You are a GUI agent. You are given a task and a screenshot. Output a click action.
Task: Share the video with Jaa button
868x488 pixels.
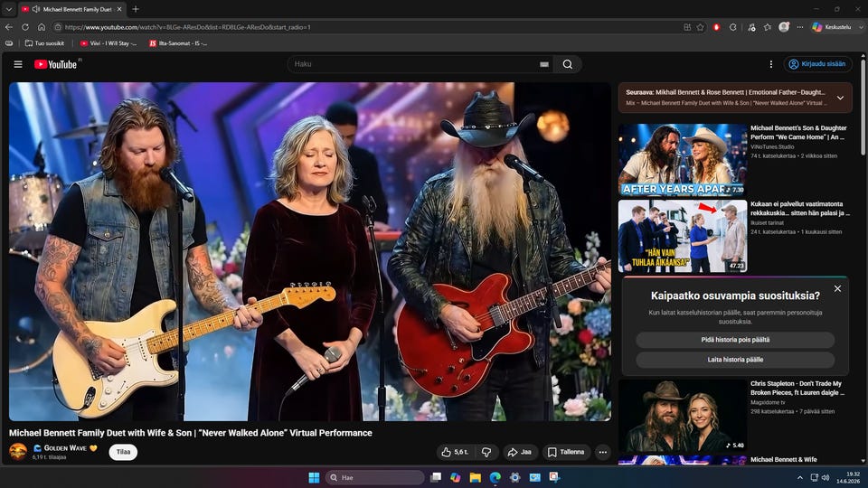pos(520,452)
